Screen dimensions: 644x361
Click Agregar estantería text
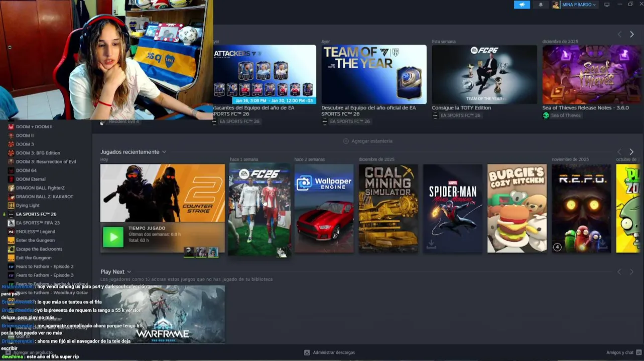coord(372,141)
